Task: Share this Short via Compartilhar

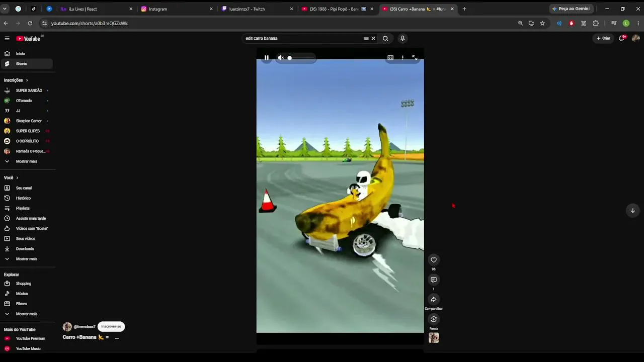Action: pyautogui.click(x=434, y=300)
